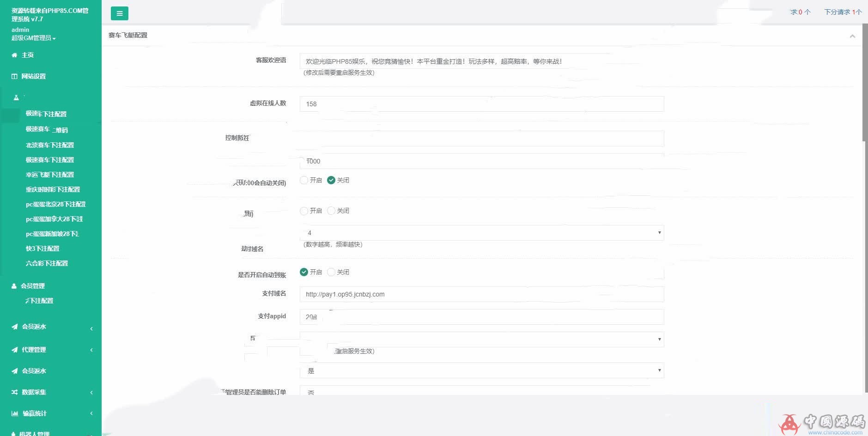868x436 pixels.
Task: Go to 主页 via its home icon
Action: (x=14, y=55)
